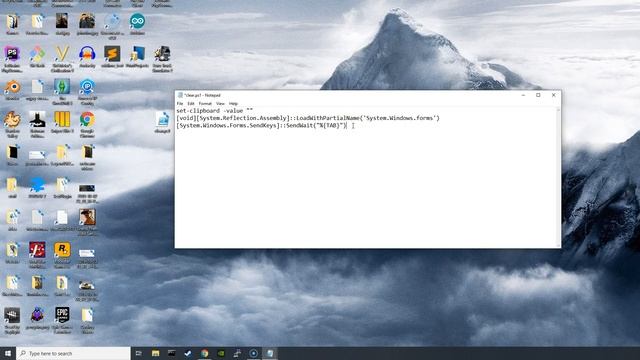Select the Epic Games Launcher icon
The width and height of the screenshot is (640, 360).
[62, 320]
